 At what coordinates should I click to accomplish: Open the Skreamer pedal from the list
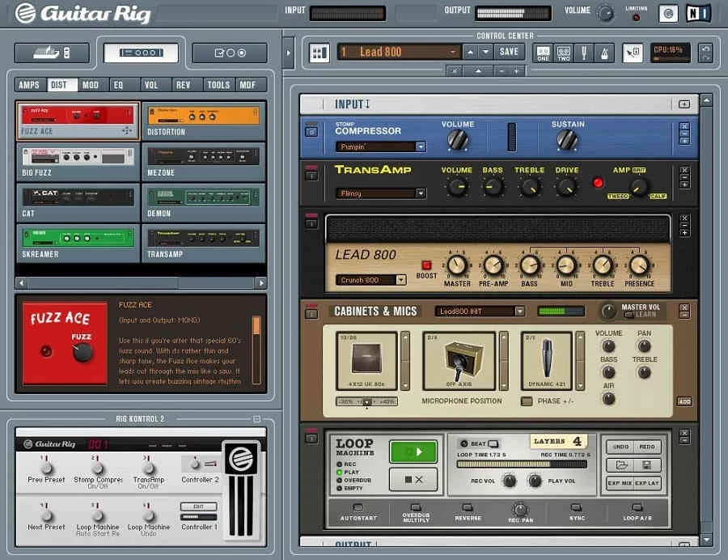click(77, 237)
